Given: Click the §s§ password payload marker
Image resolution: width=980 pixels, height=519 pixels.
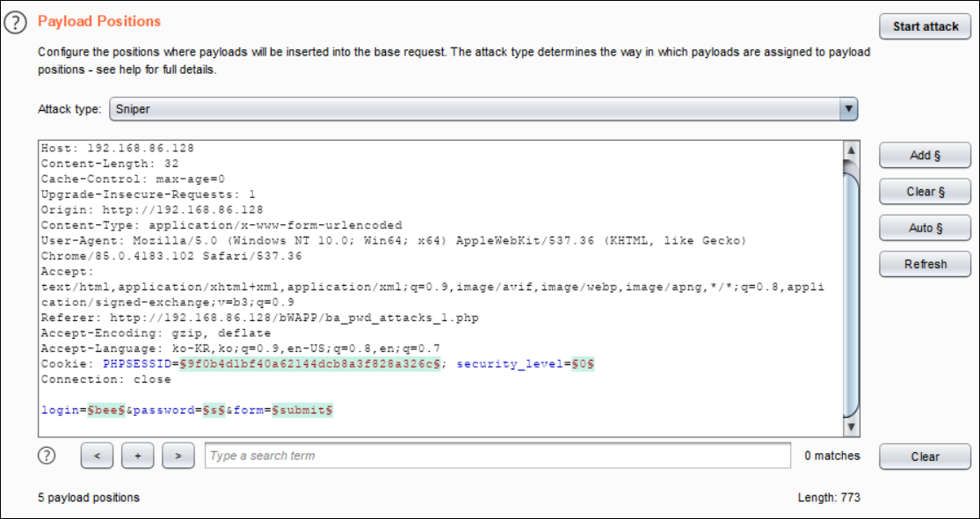Looking at the screenshot, I should coord(214,410).
